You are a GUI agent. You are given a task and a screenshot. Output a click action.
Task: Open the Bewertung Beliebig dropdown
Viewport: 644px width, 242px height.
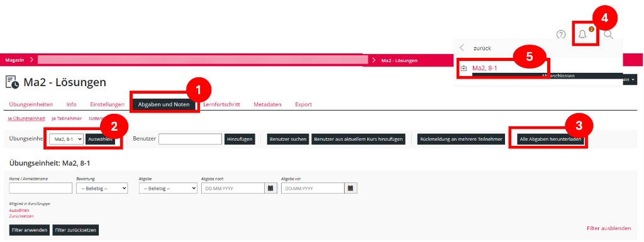pos(102,189)
